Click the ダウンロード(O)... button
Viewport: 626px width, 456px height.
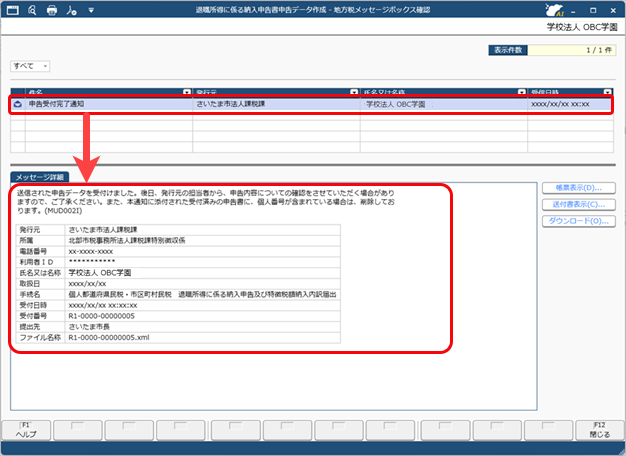(578, 221)
